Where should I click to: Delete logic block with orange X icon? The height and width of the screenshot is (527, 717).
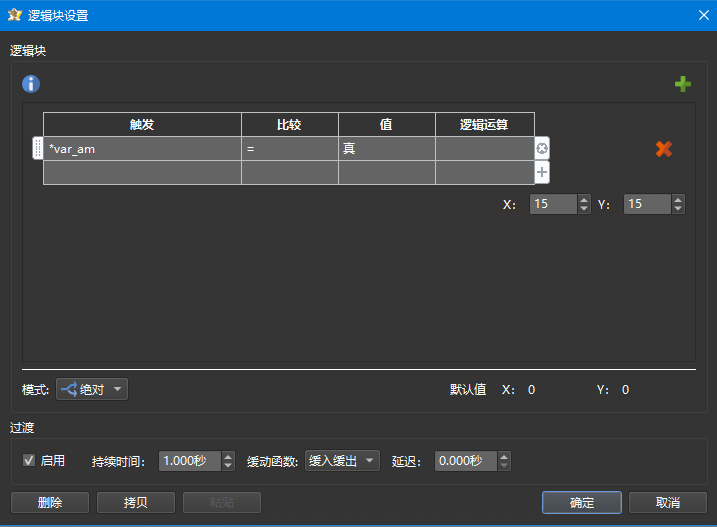[x=663, y=149]
